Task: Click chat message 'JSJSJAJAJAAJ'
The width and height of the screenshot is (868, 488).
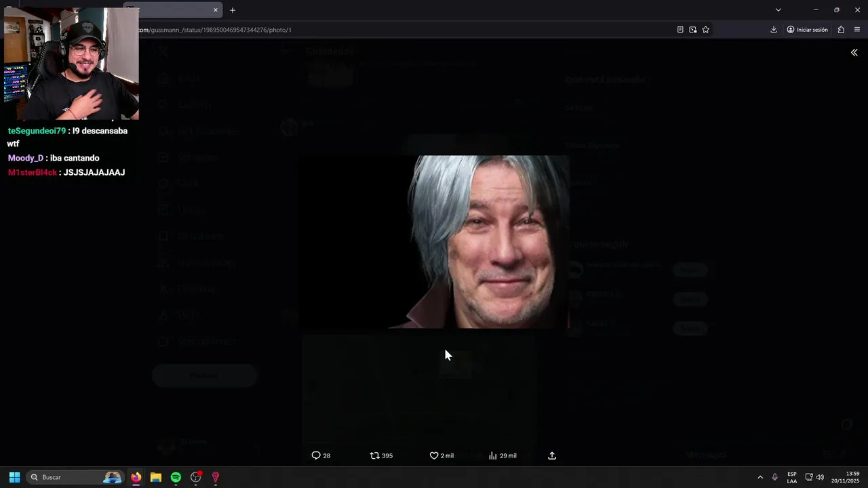Action: coord(94,172)
